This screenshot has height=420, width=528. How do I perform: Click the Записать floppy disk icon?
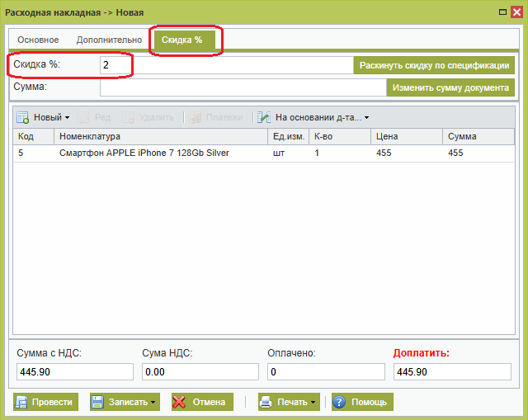coord(97,402)
